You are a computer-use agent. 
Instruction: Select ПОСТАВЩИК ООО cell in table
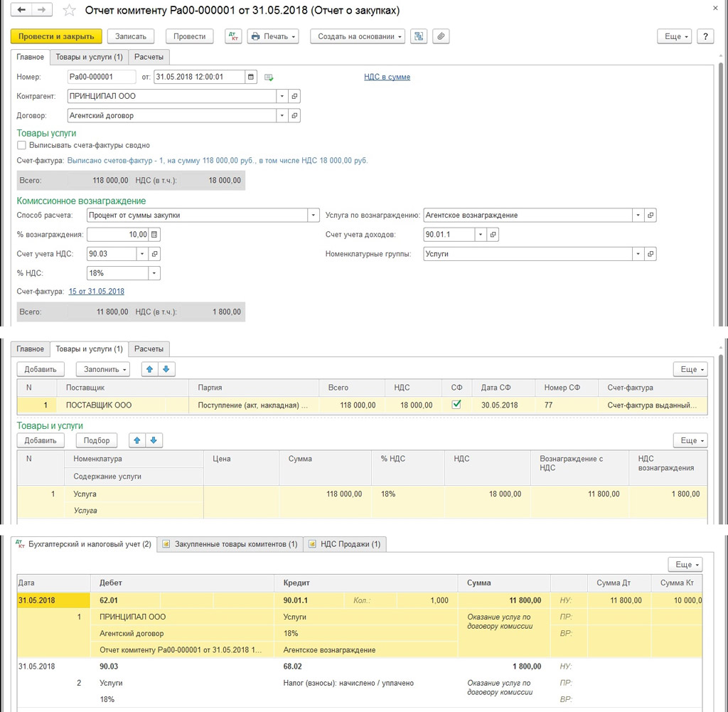122,405
